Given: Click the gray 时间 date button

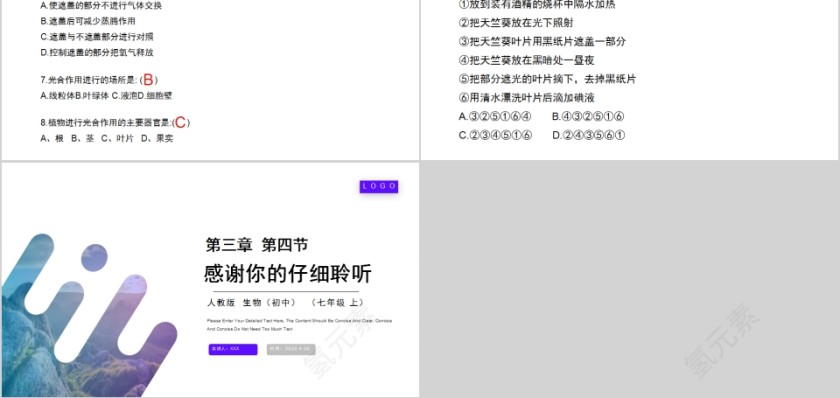Looking at the screenshot, I should pos(291,349).
